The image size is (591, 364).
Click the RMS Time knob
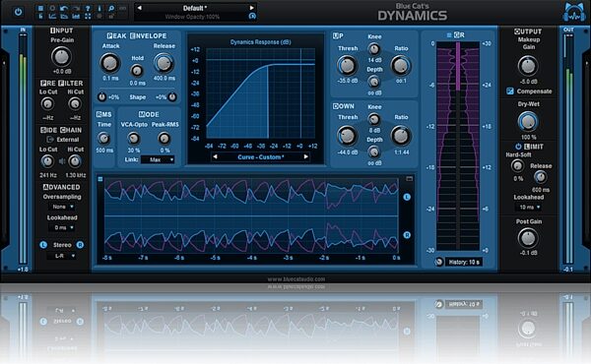click(103, 138)
